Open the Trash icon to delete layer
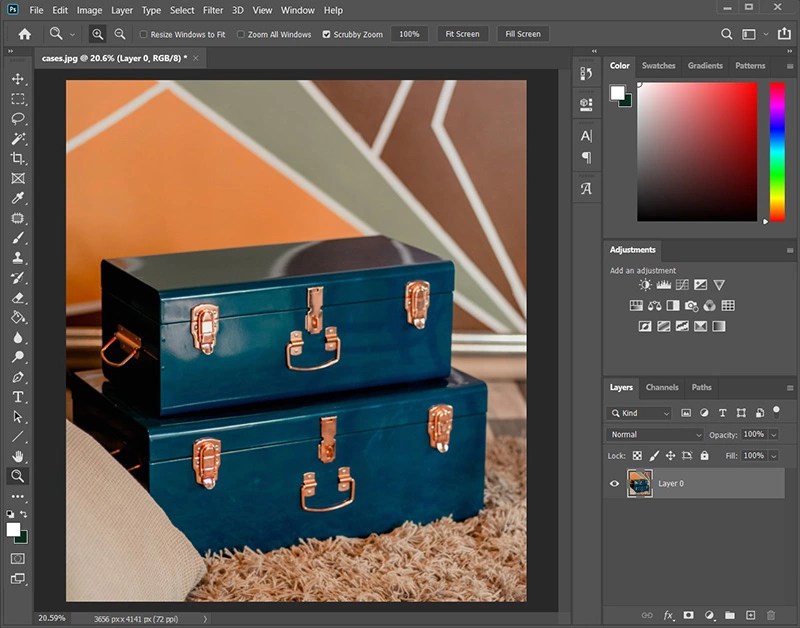The height and width of the screenshot is (628, 800). (x=770, y=616)
